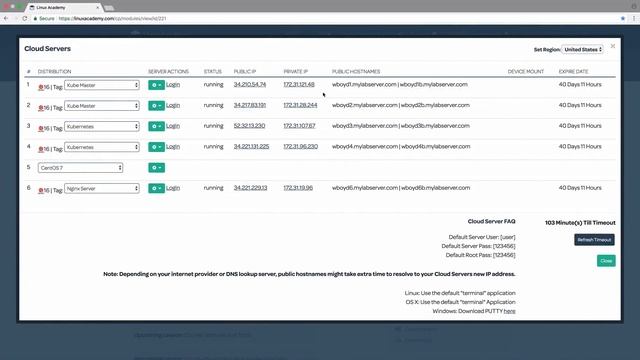Click the EXPIRE DATE column header
Screen dimensions: 640x360
(x=573, y=71)
